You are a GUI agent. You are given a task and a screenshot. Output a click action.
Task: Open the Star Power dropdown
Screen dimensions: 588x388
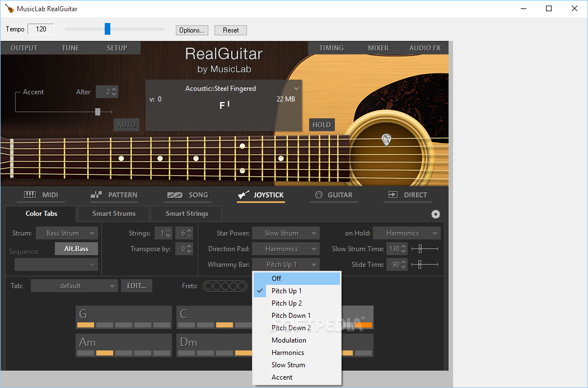click(286, 233)
